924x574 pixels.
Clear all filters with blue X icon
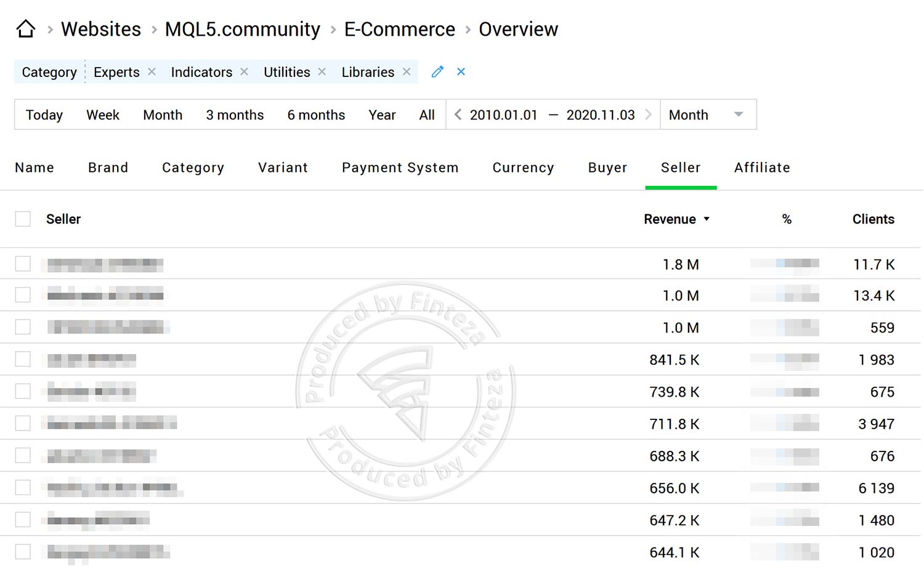(461, 72)
